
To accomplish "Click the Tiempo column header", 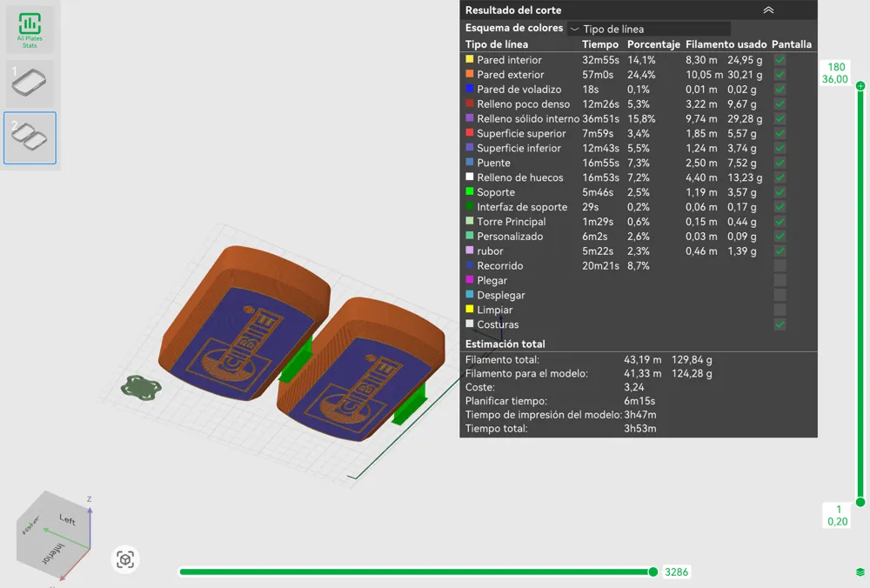I will click(x=599, y=44).
